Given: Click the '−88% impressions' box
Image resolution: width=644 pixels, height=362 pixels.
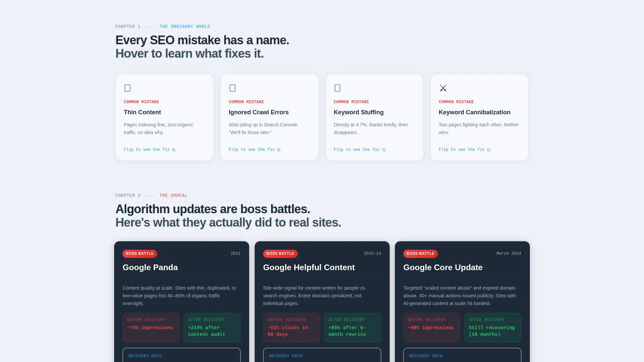Looking at the screenshot, I should [432, 327].
